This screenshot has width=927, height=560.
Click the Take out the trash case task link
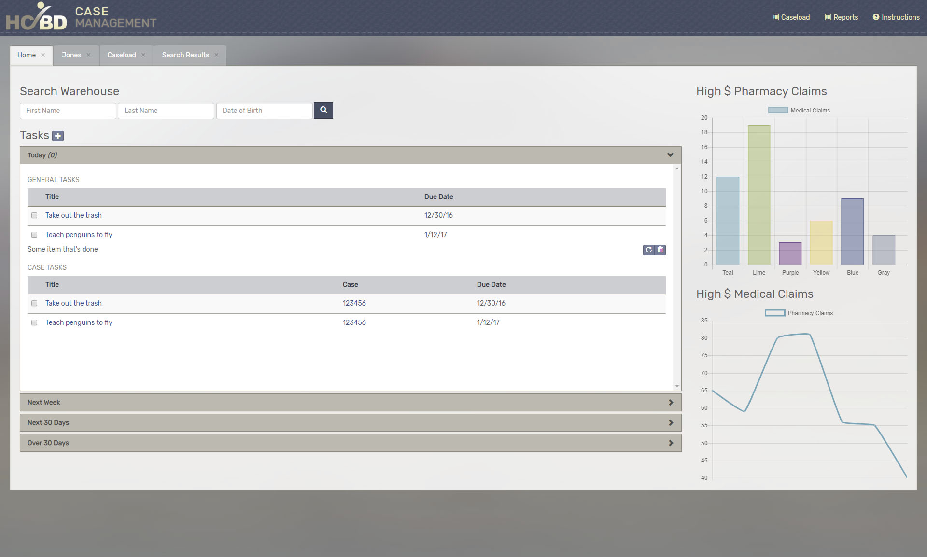73,303
